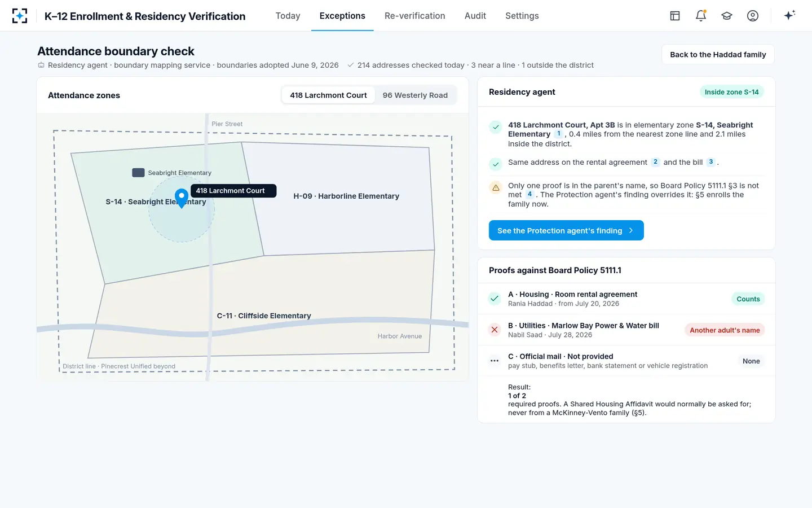Click the Seabright Elementary school marker icon
812x508 pixels.
point(138,173)
